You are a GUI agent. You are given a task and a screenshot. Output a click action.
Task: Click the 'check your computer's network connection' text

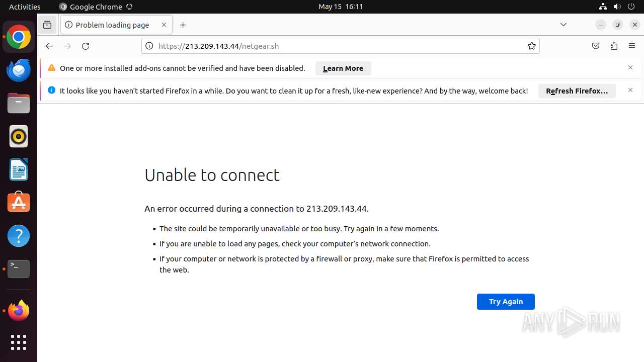click(295, 244)
